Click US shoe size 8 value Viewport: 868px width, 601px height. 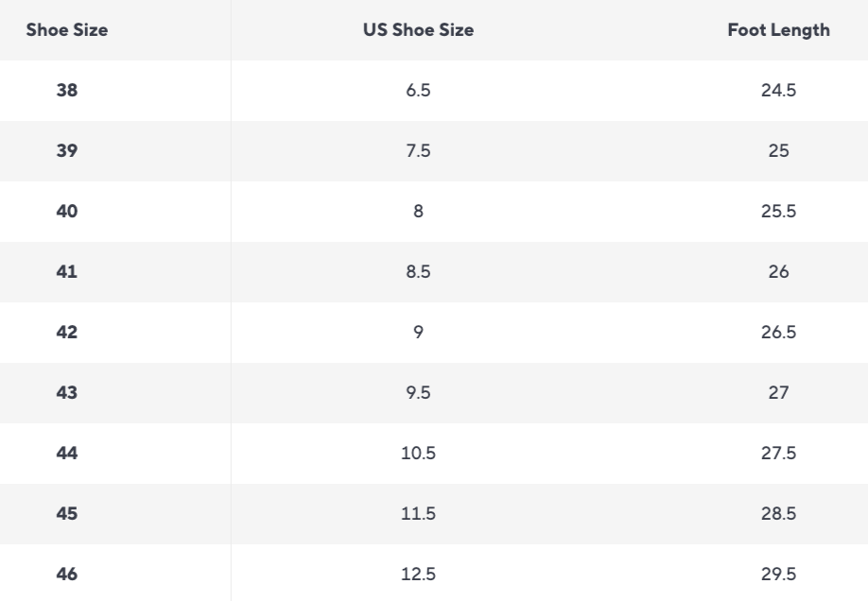pyautogui.click(x=418, y=212)
